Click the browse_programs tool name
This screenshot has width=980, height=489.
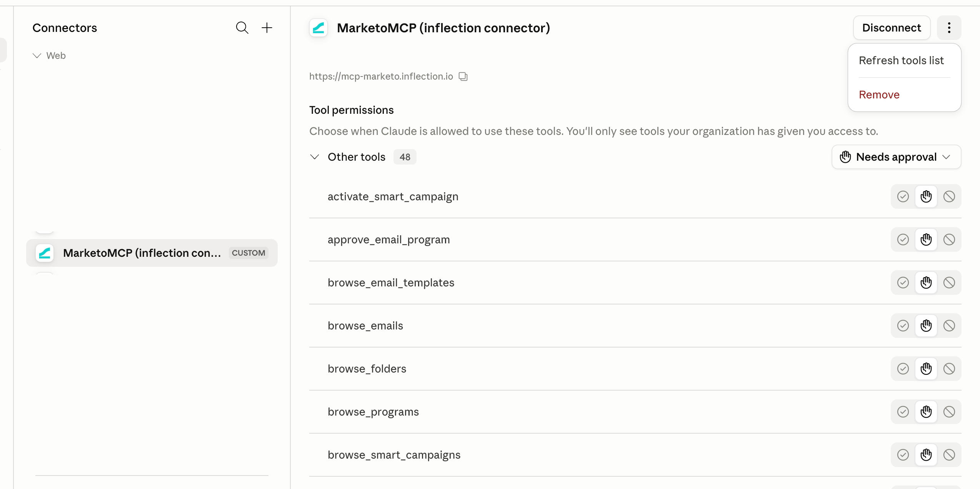point(373,412)
